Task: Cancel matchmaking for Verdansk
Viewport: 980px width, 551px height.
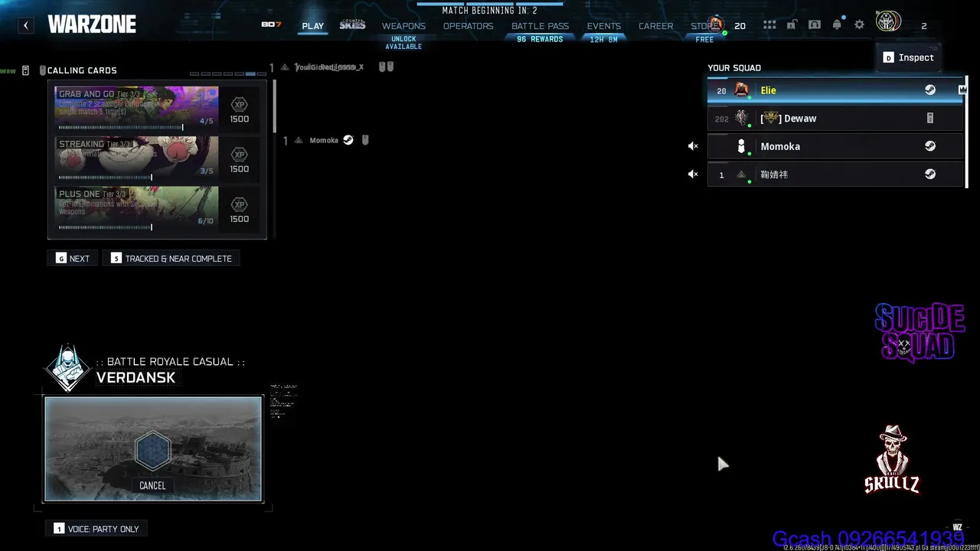Action: pos(152,485)
